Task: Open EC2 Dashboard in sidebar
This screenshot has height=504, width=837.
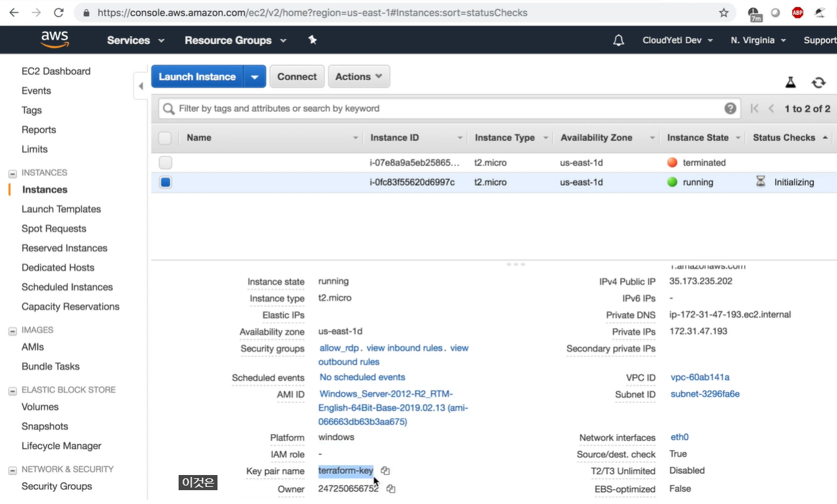Action: click(x=56, y=71)
